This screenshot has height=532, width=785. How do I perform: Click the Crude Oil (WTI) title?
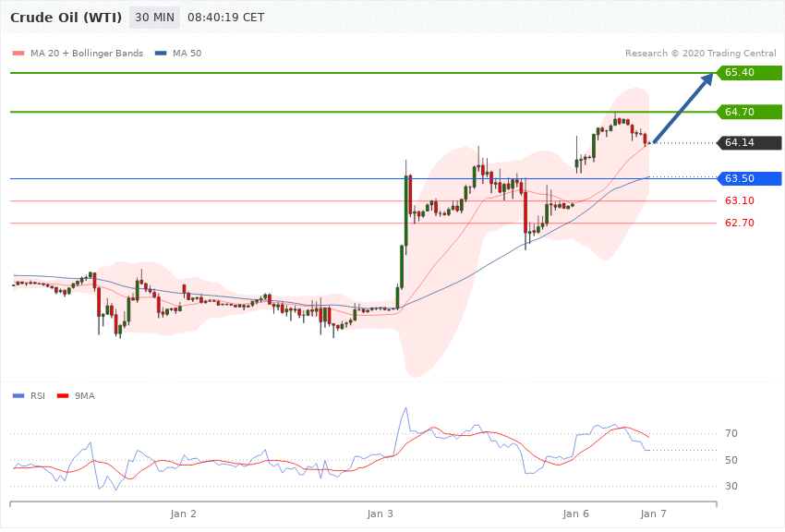66,18
